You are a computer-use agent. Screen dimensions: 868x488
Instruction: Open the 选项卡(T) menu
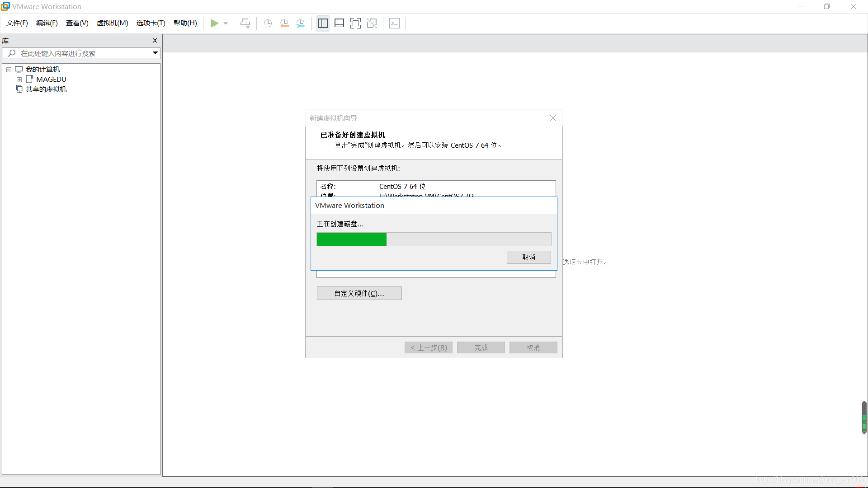pyautogui.click(x=151, y=23)
